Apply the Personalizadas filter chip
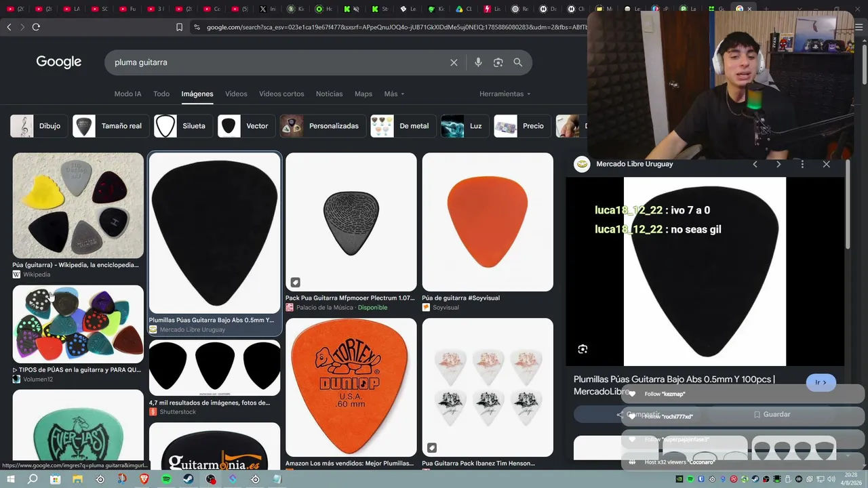The width and height of the screenshot is (868, 488). 322,126
